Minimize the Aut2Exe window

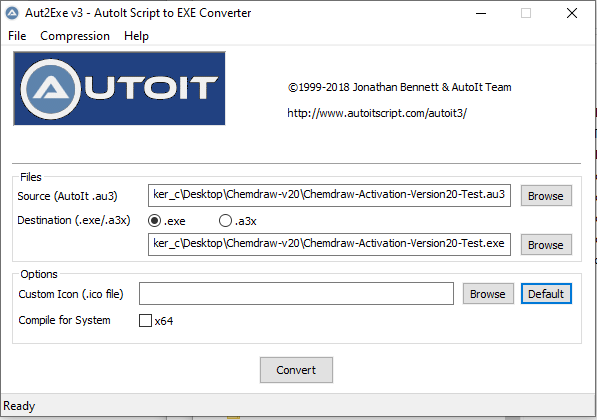(x=481, y=13)
